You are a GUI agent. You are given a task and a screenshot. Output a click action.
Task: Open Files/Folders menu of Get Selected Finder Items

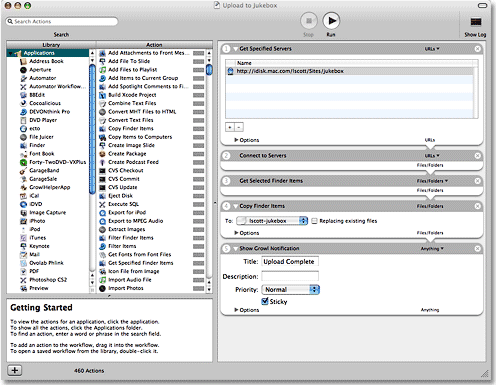(x=432, y=181)
